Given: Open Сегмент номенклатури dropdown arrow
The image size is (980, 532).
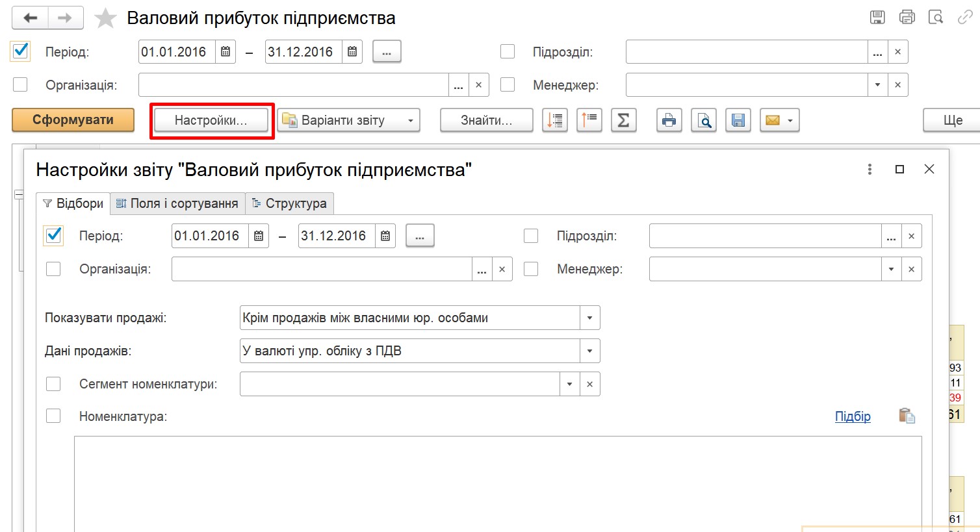Looking at the screenshot, I should click(x=569, y=384).
